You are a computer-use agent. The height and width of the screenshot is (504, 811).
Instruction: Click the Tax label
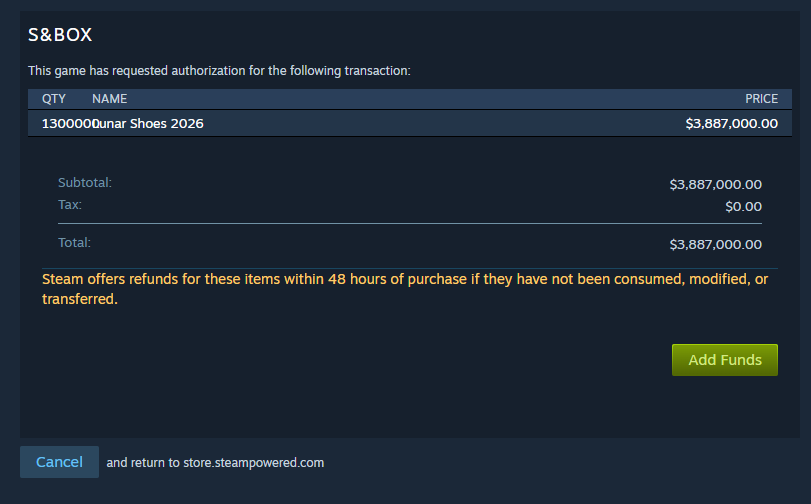coord(70,205)
